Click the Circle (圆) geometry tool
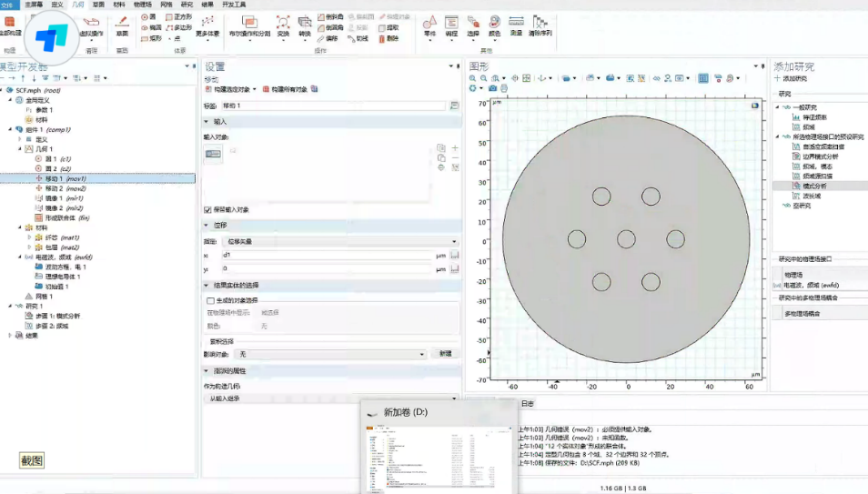 pyautogui.click(x=147, y=17)
